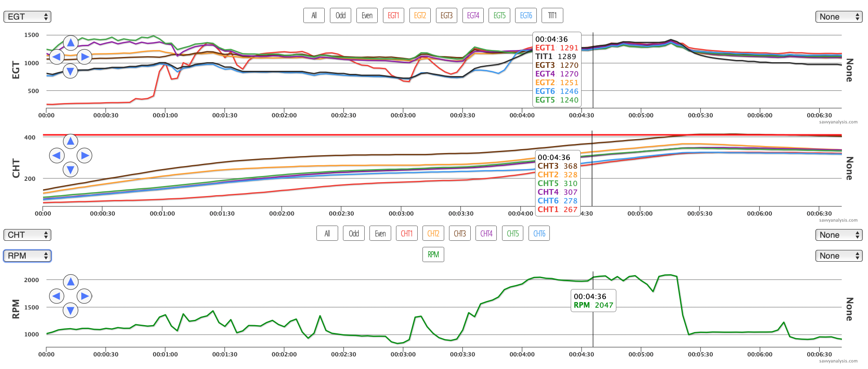Open the EGT primary series dropdown

[x=27, y=17]
